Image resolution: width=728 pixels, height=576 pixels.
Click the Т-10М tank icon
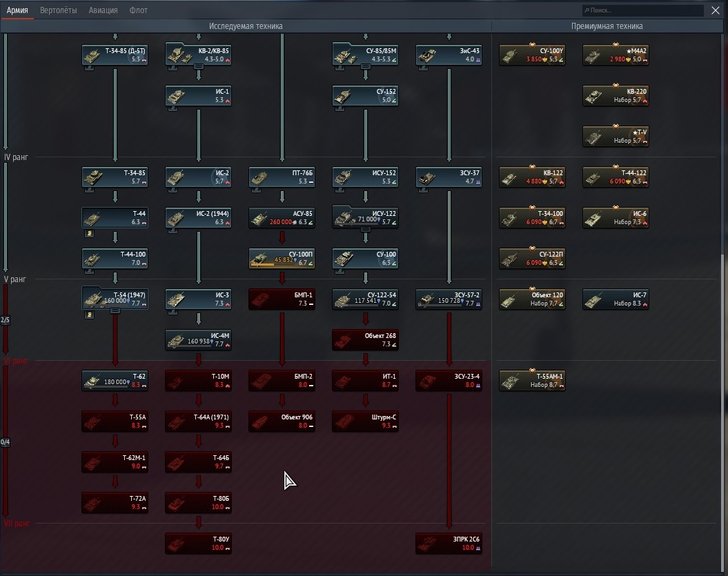pyautogui.click(x=175, y=381)
